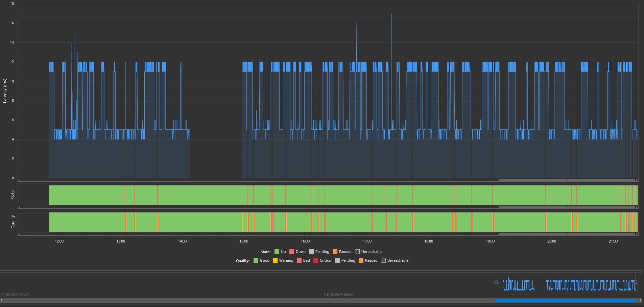This screenshot has height=307, width=644.
Task: Click the Up state legend swatch
Action: tap(277, 252)
